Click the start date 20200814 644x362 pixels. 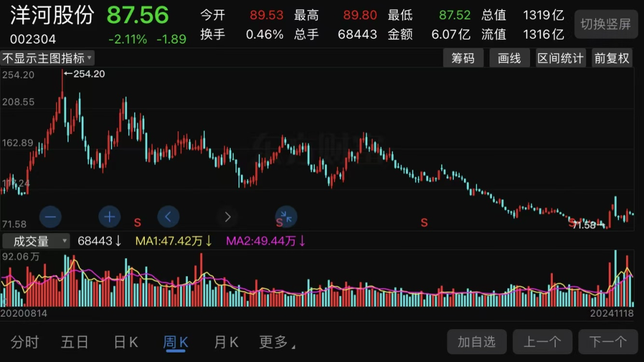(24, 314)
